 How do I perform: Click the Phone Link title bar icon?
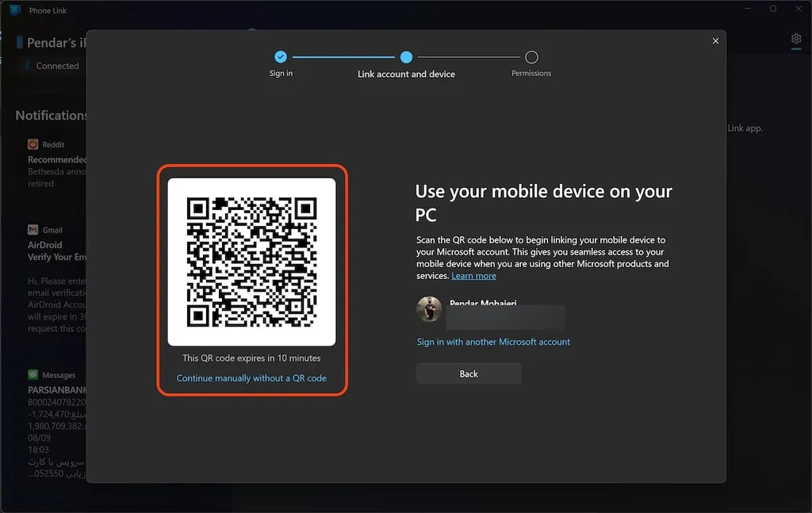click(x=15, y=10)
